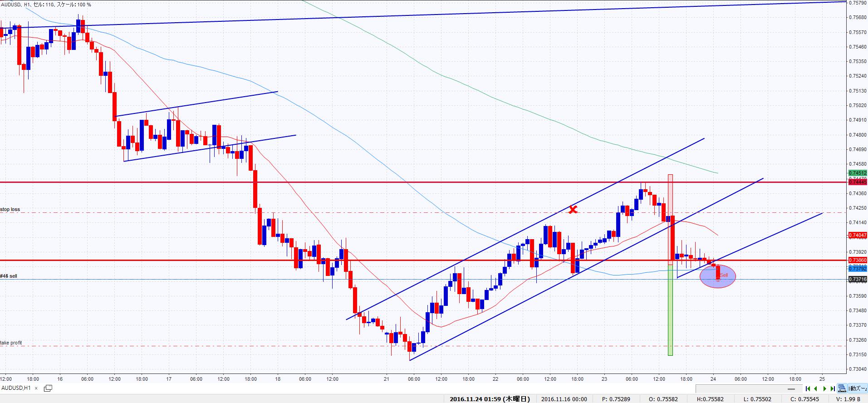Click the chart shift icon beside the navigation arrows
Screen dimensions: 868x403
(x=842, y=388)
